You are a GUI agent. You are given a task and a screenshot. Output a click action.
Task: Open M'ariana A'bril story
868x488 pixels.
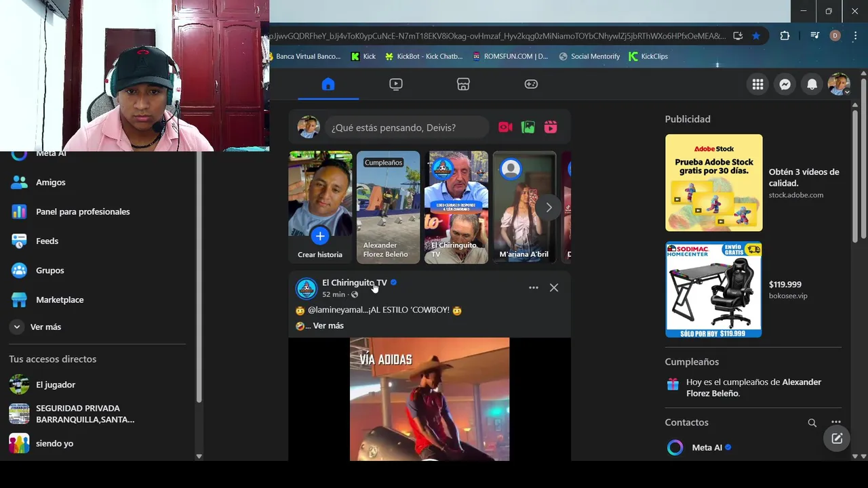[524, 207]
